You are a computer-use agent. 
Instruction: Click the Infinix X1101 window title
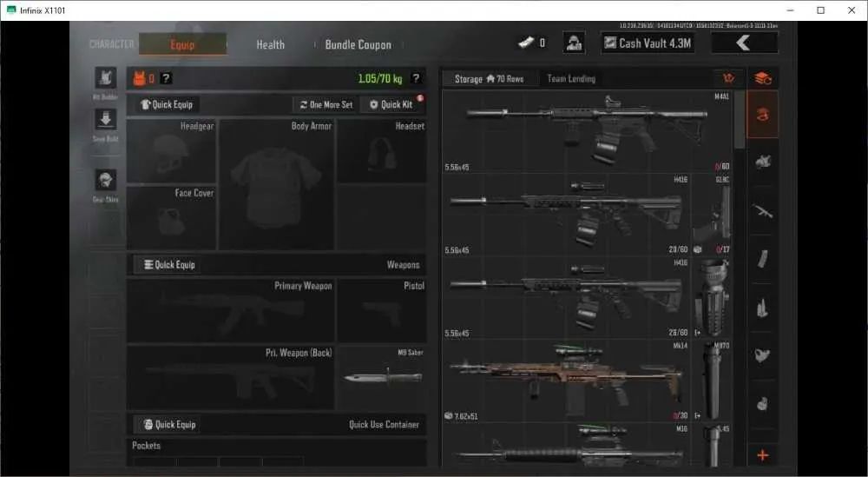coord(43,10)
